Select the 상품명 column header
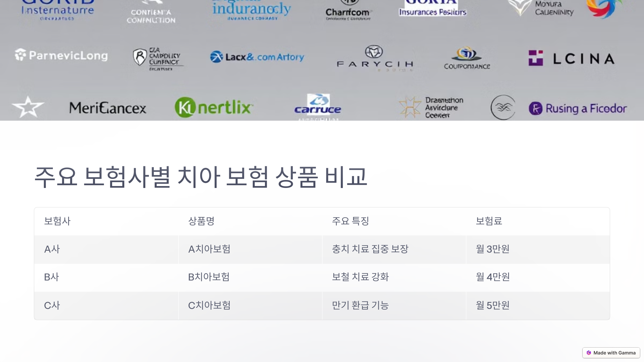The height and width of the screenshot is (362, 644). [201, 221]
